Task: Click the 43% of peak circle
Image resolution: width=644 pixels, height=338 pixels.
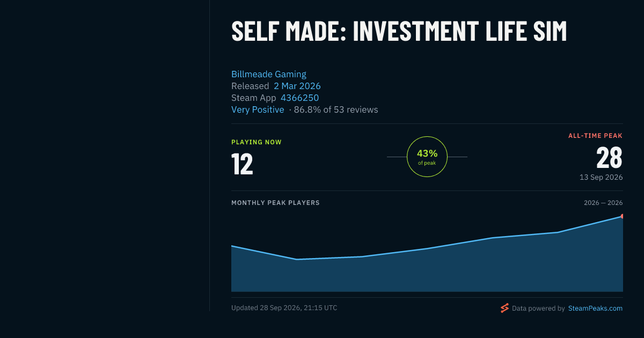Action: click(x=427, y=157)
